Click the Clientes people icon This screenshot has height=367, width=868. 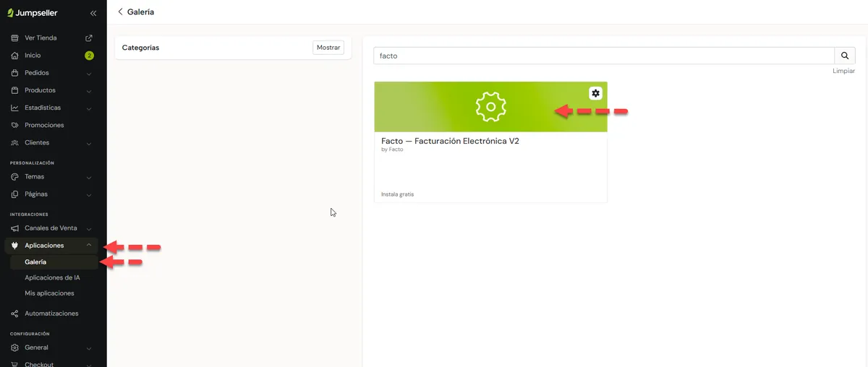[14, 142]
